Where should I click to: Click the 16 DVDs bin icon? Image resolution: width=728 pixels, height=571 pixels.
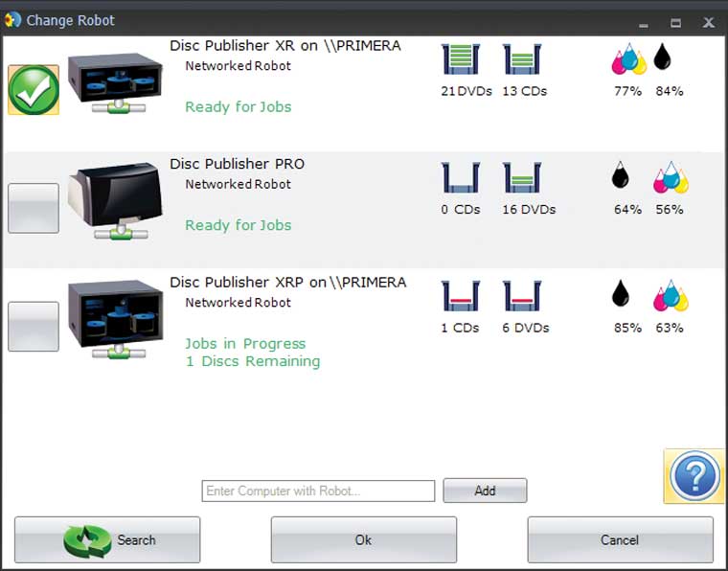[522, 177]
